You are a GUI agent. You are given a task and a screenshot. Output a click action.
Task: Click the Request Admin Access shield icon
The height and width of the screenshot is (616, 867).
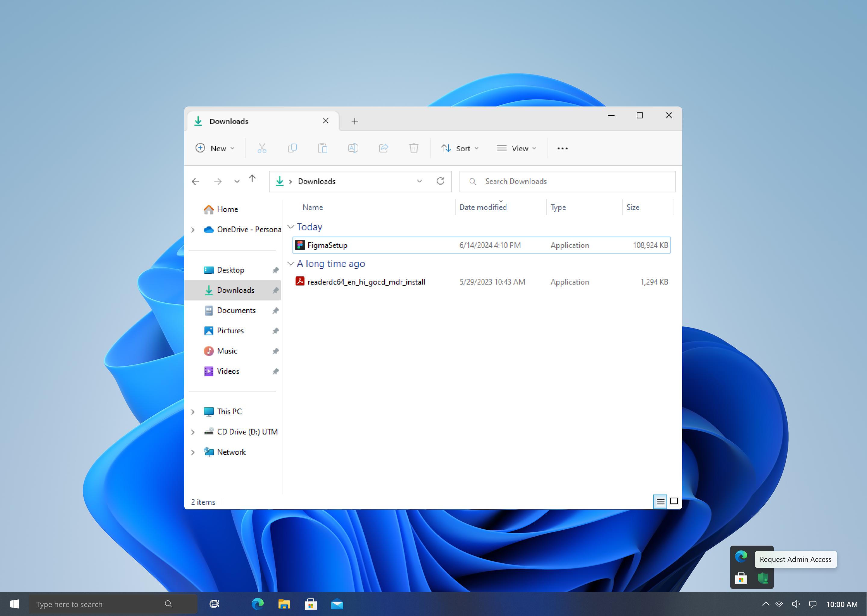pos(763,578)
